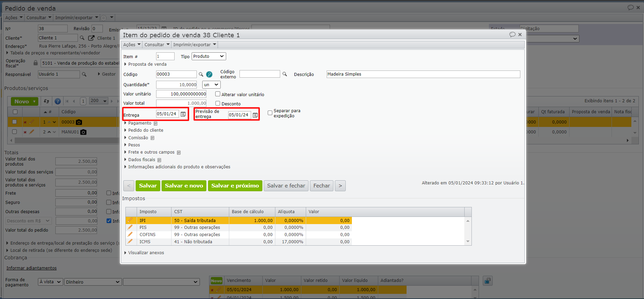The width and height of the screenshot is (644, 299).
Task: Toggle checkbox next to Seguro total field
Action: (109, 202)
